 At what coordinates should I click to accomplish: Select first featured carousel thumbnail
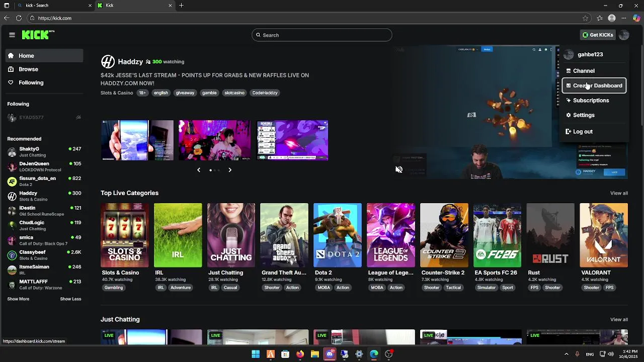pos(137,140)
